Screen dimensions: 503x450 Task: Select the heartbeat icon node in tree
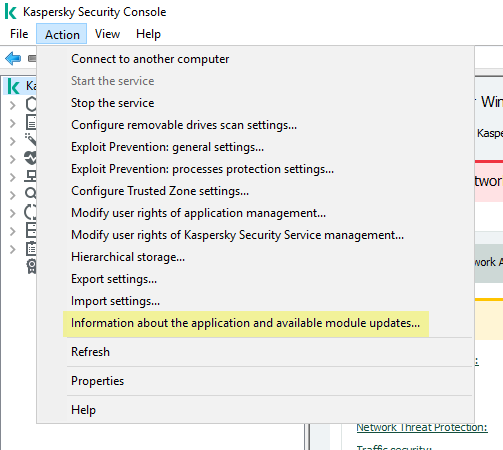click(31, 158)
